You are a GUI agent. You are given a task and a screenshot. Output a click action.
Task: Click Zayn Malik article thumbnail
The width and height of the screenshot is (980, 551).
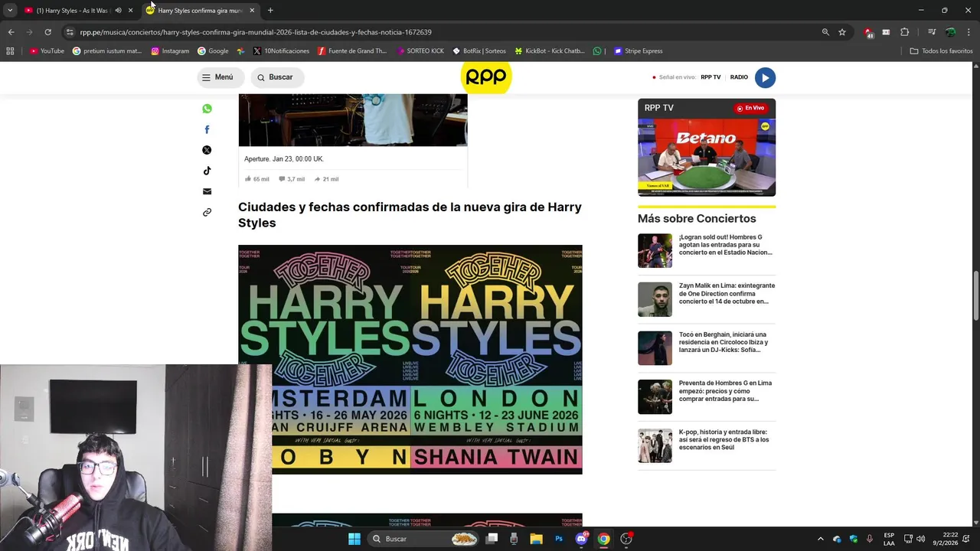(655, 299)
